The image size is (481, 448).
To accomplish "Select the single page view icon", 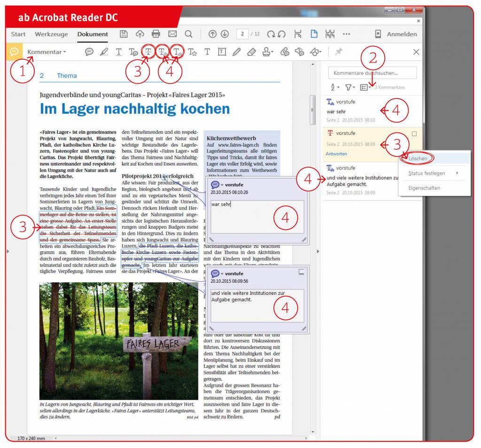I will click(314, 34).
